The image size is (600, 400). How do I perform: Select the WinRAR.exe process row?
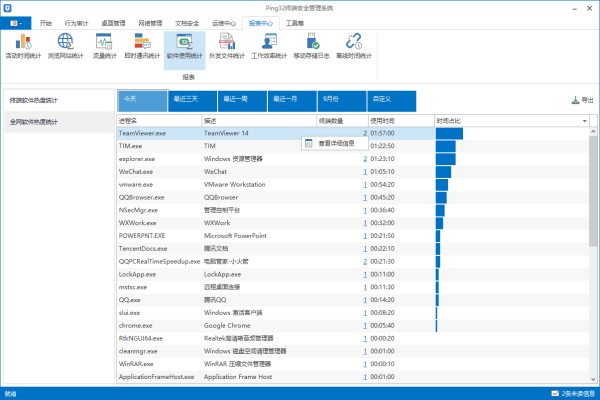352,364
